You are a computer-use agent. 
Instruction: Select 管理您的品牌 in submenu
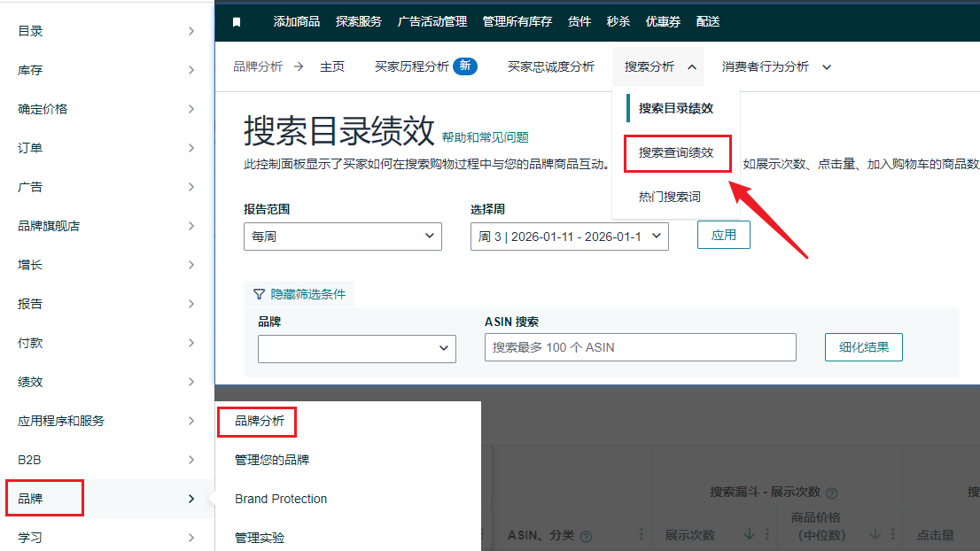[272, 460]
